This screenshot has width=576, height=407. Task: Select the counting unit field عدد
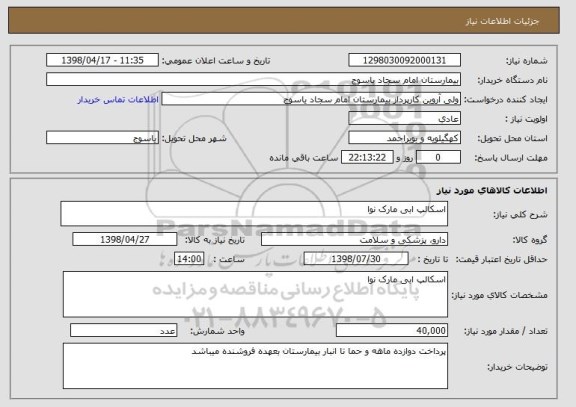coord(124,331)
